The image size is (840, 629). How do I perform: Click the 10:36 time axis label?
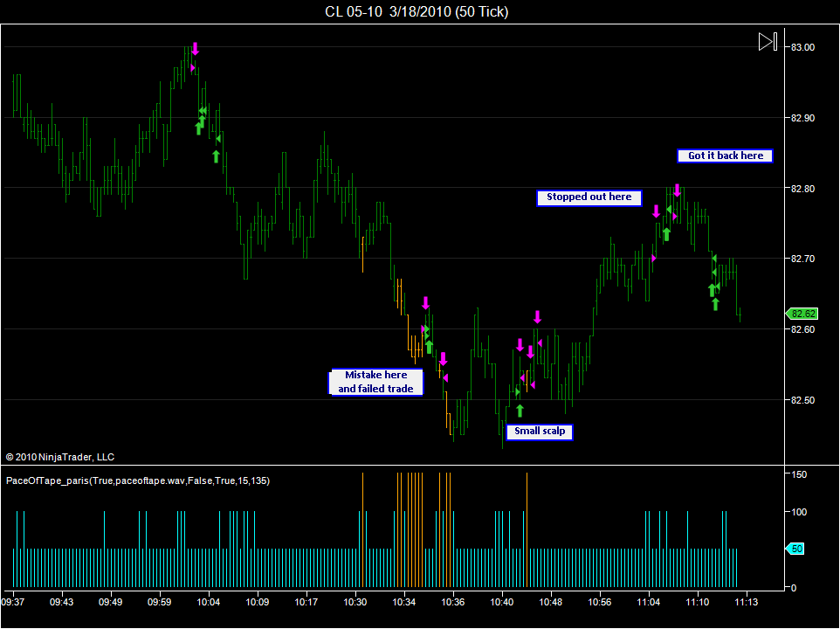click(453, 602)
